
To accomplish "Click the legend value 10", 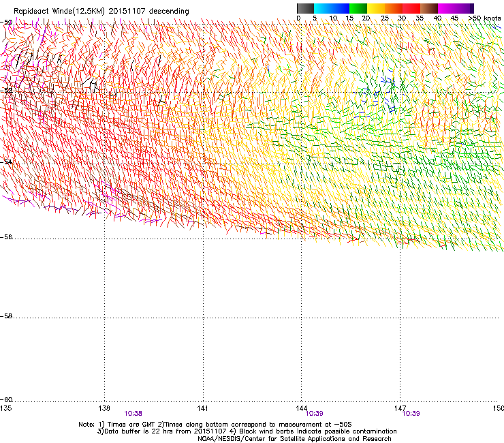I will pos(333,18).
